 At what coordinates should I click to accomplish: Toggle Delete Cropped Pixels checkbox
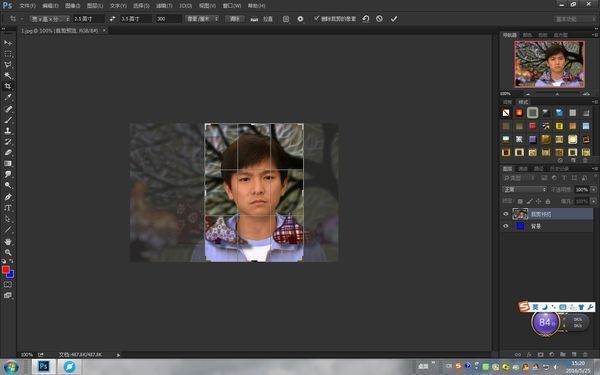[x=316, y=18]
